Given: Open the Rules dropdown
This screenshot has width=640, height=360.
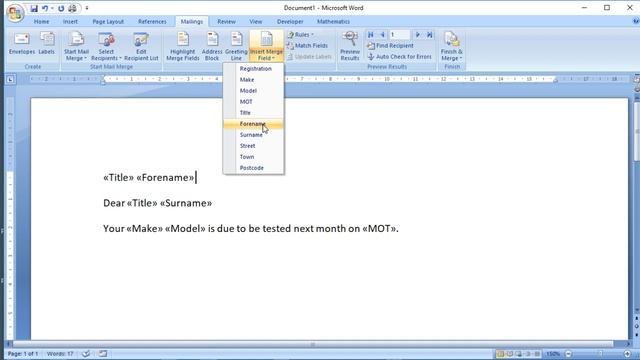Looking at the screenshot, I should point(301,35).
